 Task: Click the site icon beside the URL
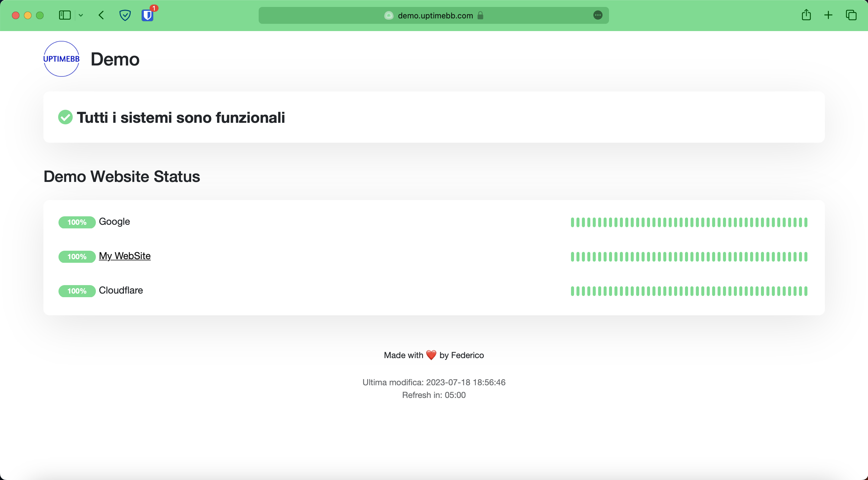(389, 15)
